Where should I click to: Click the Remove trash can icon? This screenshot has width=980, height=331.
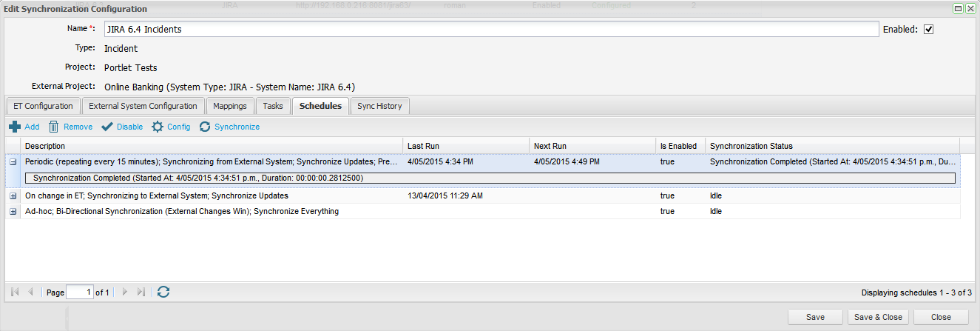pyautogui.click(x=54, y=127)
